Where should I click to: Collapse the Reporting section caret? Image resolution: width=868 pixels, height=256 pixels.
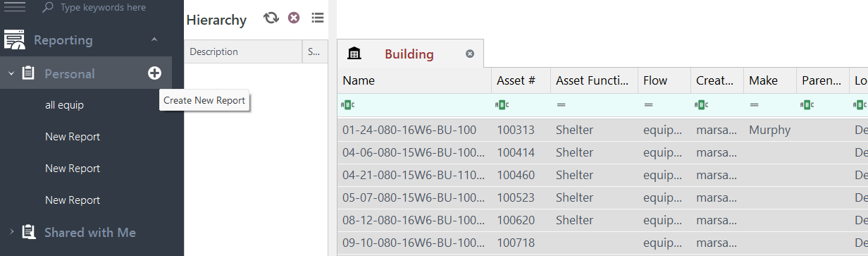[x=154, y=39]
